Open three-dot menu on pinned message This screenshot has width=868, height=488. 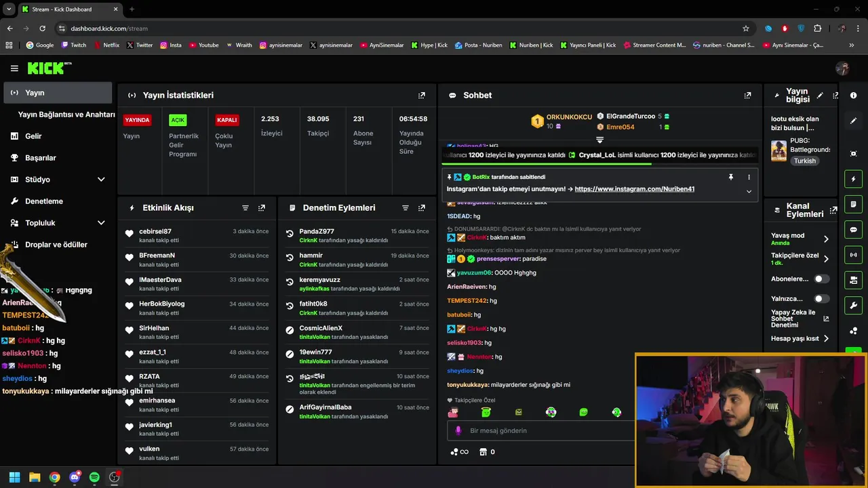(749, 177)
